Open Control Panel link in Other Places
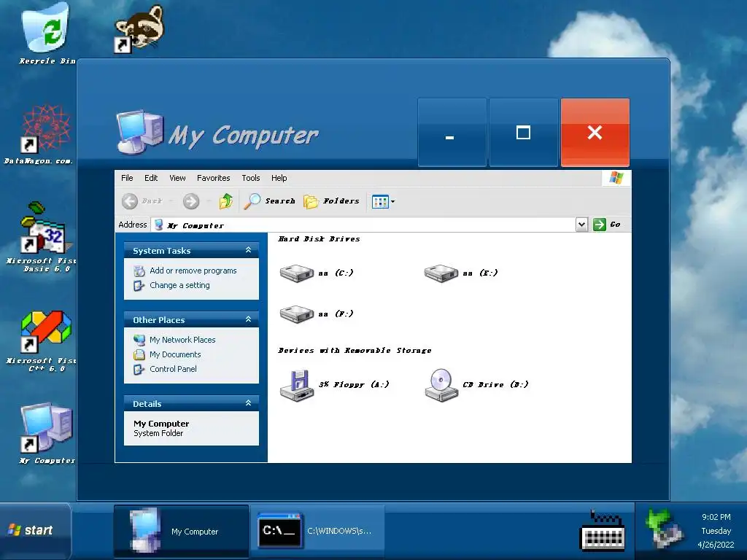Viewport: 747px width, 560px height. 173,369
